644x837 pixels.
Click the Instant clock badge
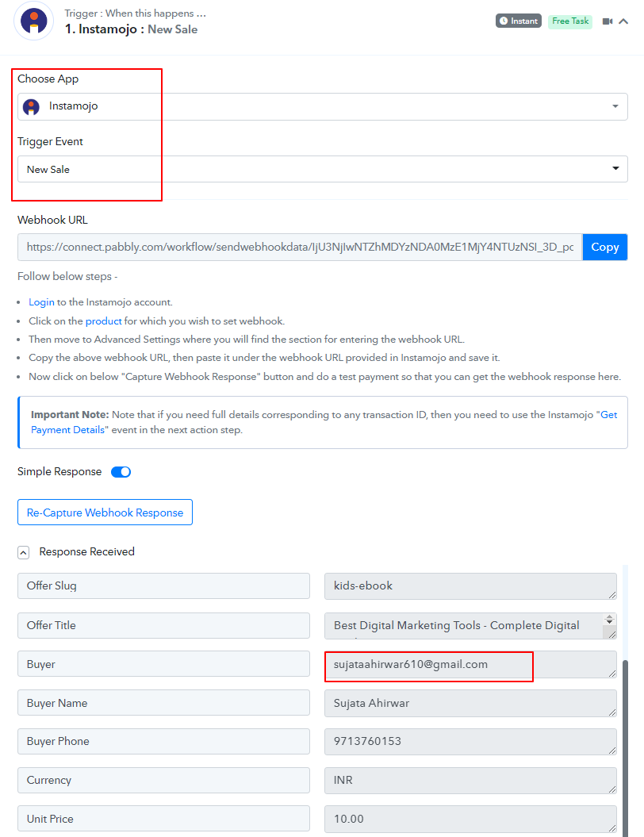518,21
